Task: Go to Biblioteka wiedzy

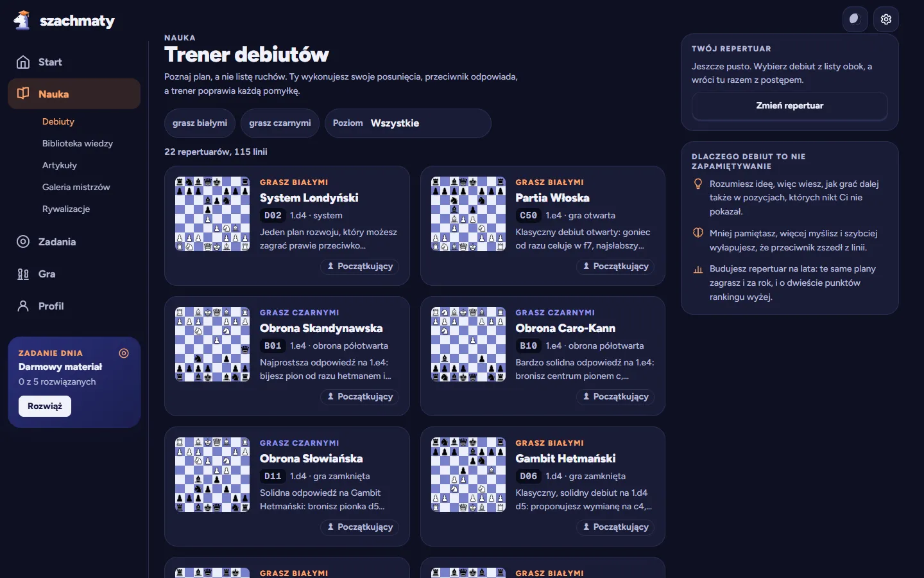Action: (78, 144)
